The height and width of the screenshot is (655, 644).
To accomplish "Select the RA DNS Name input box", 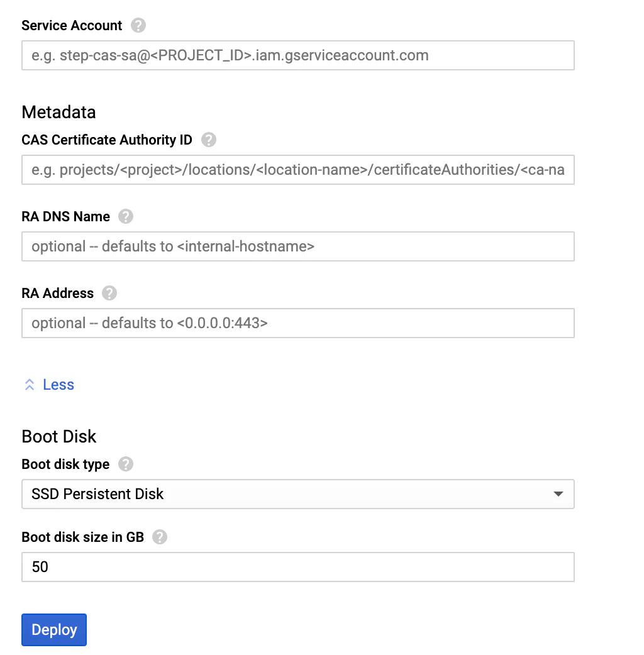I will tap(297, 246).
